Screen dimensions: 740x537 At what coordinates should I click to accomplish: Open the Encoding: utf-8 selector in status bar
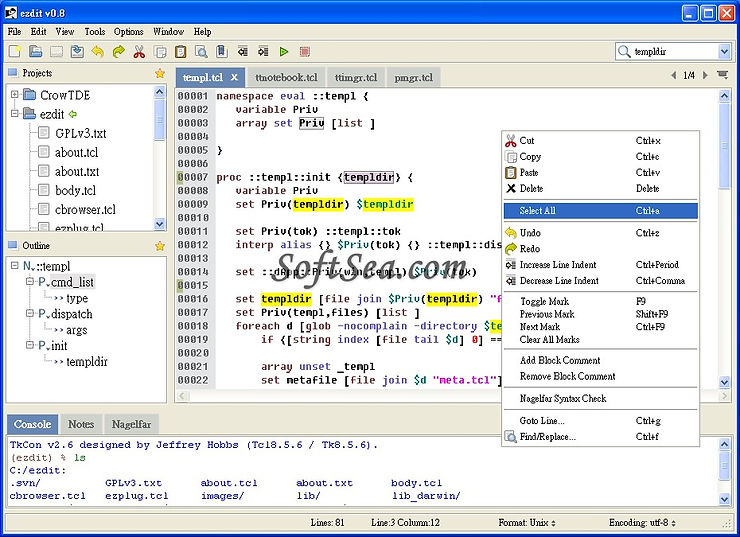pos(642,522)
